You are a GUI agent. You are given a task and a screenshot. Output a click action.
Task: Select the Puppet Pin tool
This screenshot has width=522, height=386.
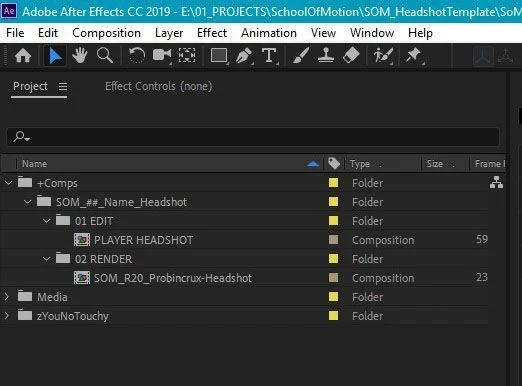pyautogui.click(x=414, y=56)
